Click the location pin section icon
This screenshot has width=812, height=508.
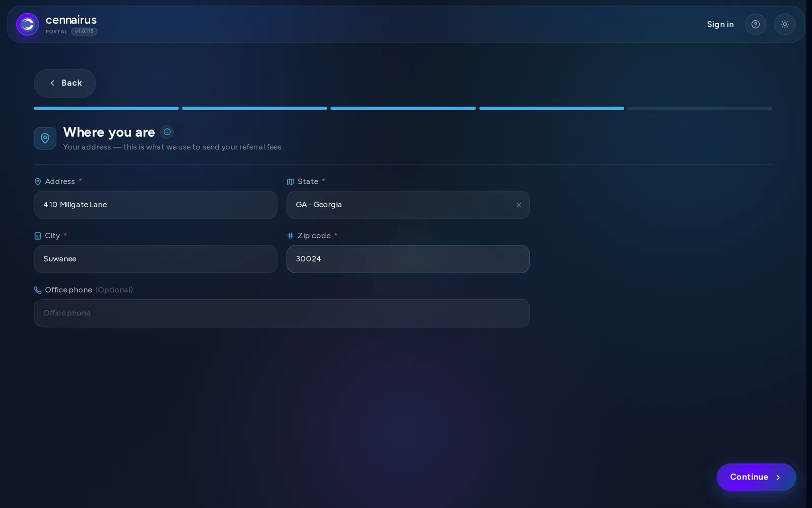coord(45,138)
